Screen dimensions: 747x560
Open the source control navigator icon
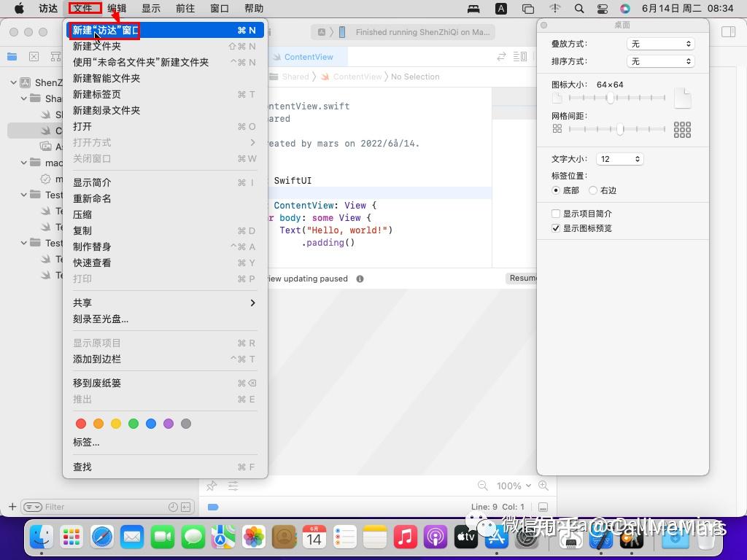34,57
